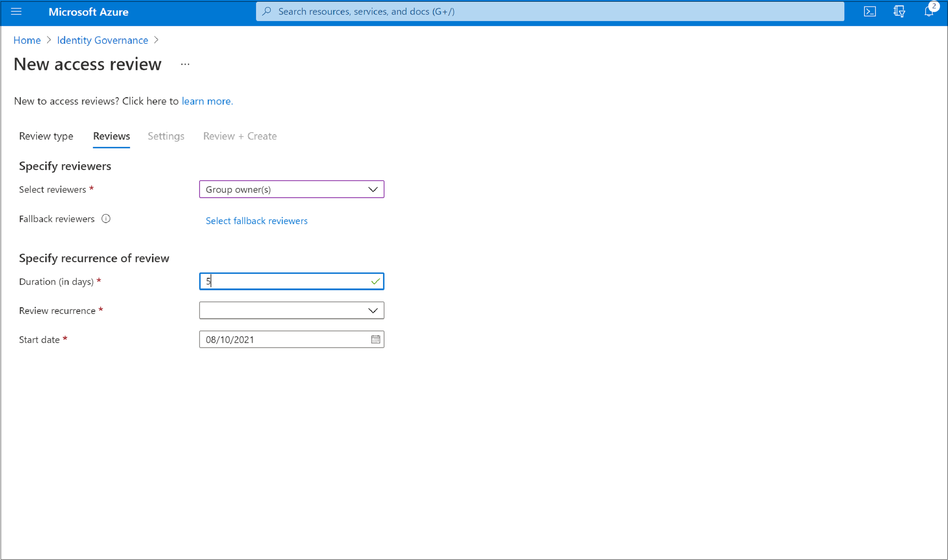
Task: Select fallback reviewers link
Action: pyautogui.click(x=256, y=220)
